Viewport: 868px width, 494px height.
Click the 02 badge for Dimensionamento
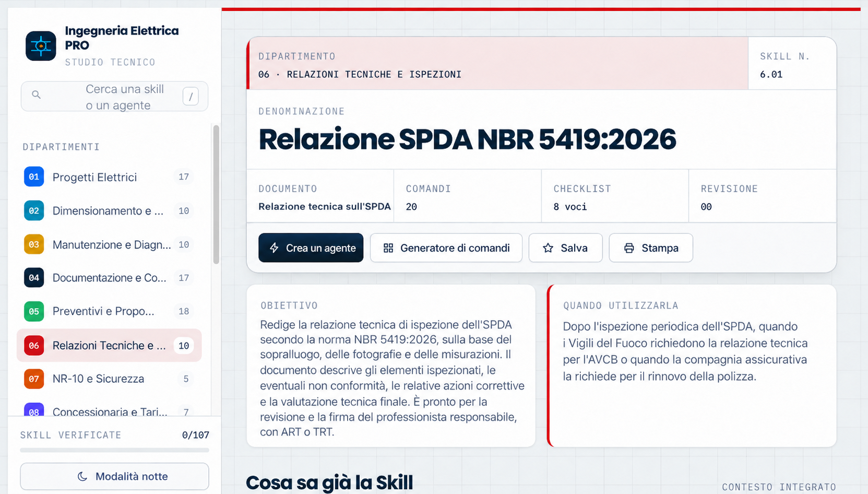tap(34, 211)
